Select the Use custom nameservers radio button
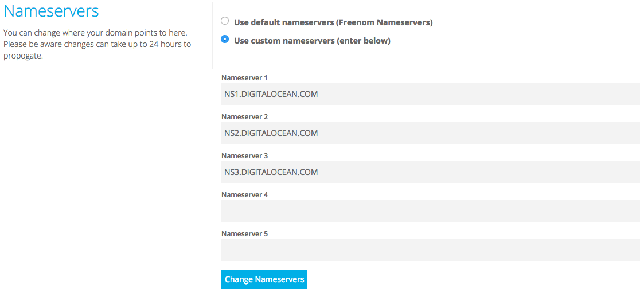Viewport: 644px width, 300px height. 225,40
